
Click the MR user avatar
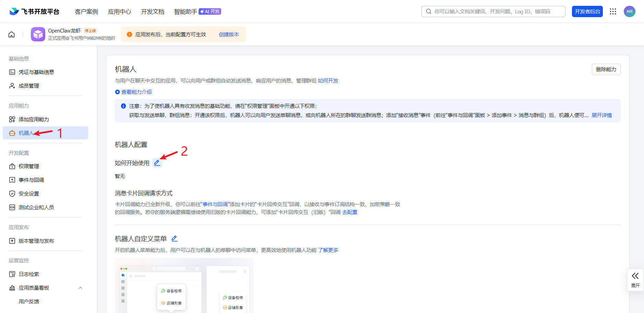[629, 12]
